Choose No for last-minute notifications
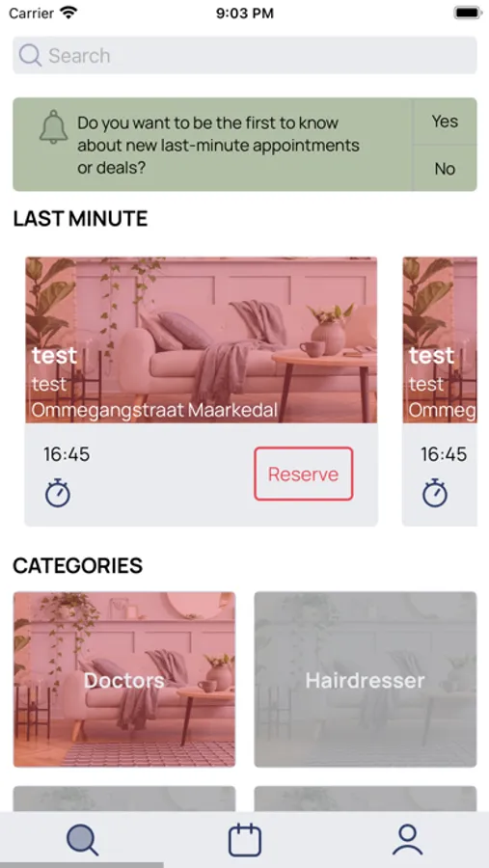The width and height of the screenshot is (489, 868). point(445,168)
